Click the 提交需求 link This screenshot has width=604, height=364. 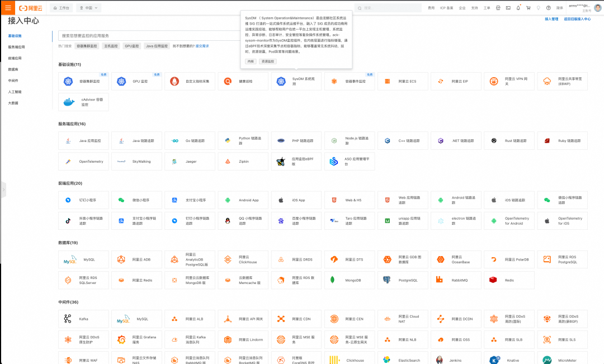[x=202, y=46]
